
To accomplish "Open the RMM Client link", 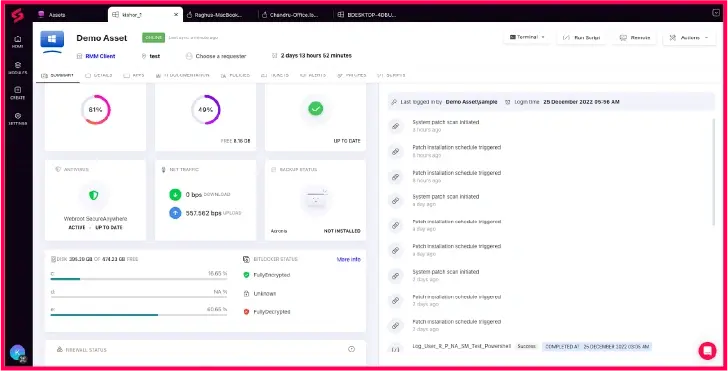I will (x=100, y=56).
